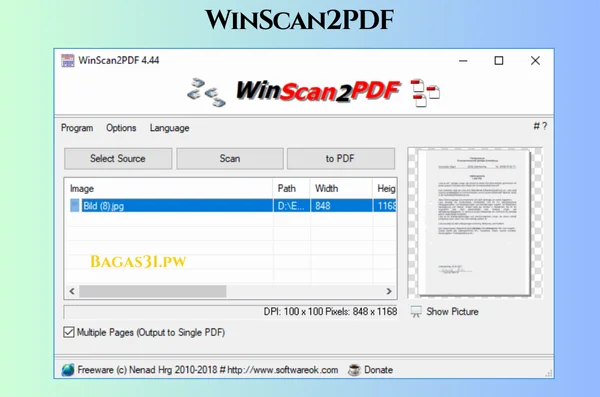The height and width of the screenshot is (397, 600).
Task: Open the Options menu
Action: click(121, 128)
